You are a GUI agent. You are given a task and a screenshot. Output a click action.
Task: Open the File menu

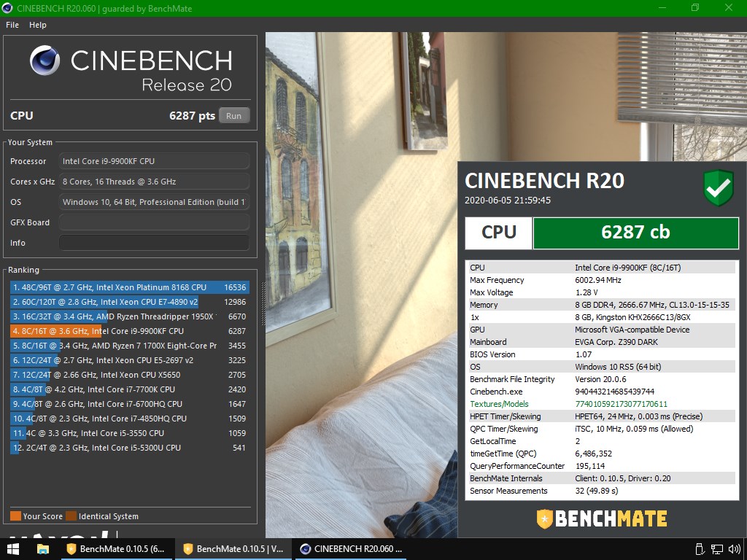pos(12,25)
